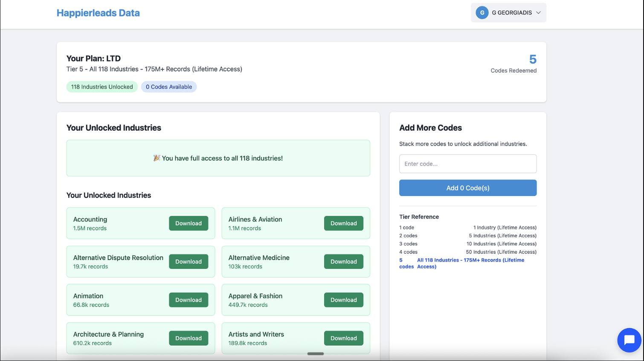Image resolution: width=644 pixels, height=361 pixels.
Task: Open the chat support bubble icon
Action: point(629,340)
